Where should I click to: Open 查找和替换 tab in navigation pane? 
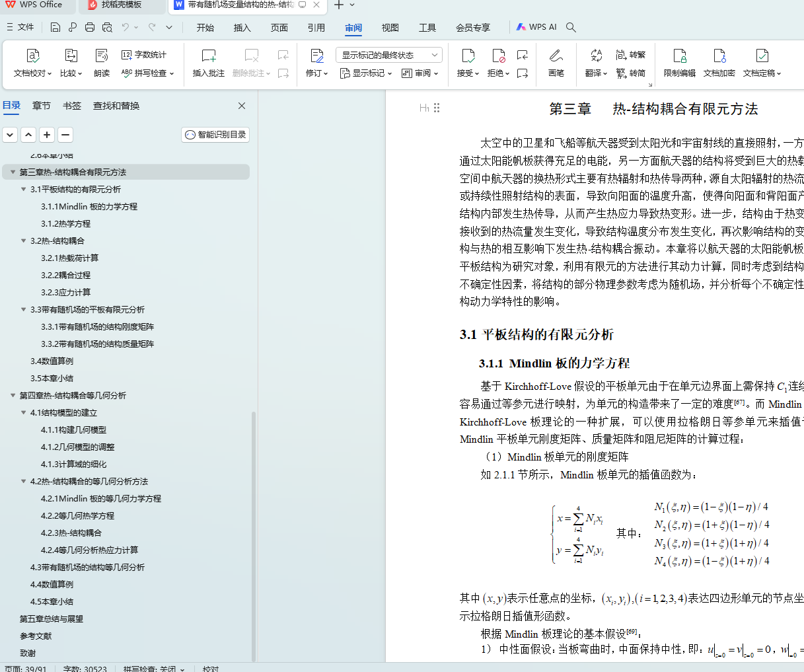click(x=116, y=106)
